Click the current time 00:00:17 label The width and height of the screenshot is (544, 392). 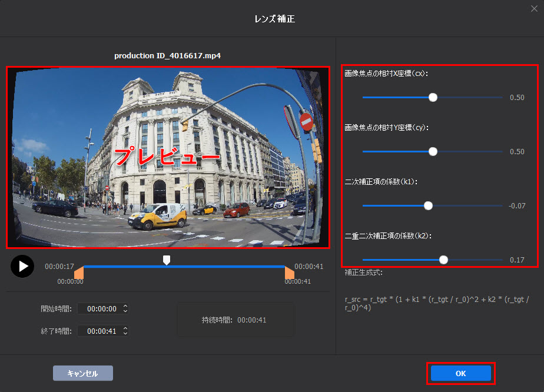pyautogui.click(x=59, y=267)
